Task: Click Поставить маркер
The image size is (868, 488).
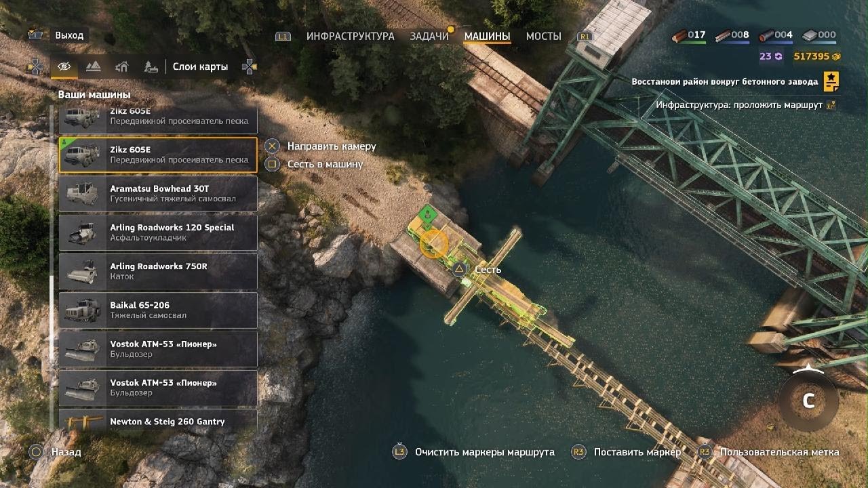Action: [637, 451]
